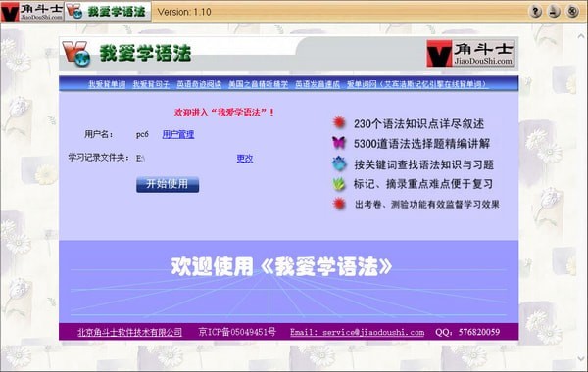The height and width of the screenshot is (372, 588).
Task: Click the 按关键词查找语法知识与习题 text
Action: click(x=423, y=164)
